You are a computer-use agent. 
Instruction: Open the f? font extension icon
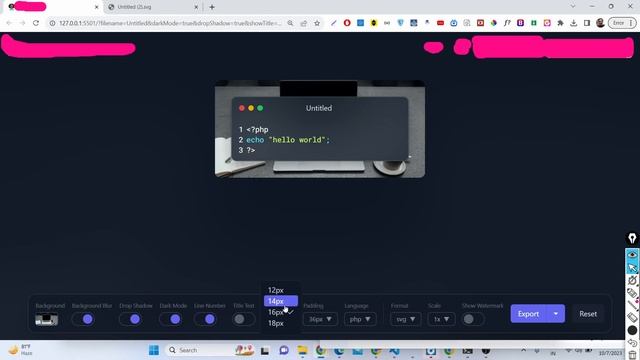(507, 23)
